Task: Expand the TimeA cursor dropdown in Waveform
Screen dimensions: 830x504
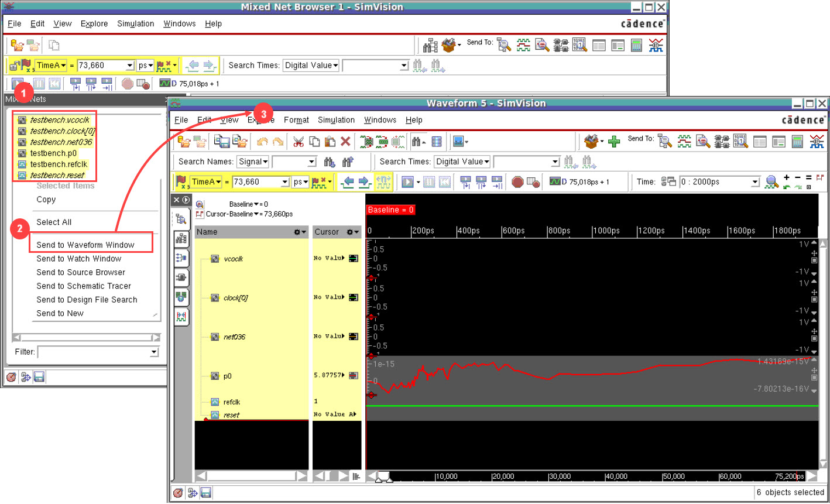Action: pyautogui.click(x=207, y=182)
